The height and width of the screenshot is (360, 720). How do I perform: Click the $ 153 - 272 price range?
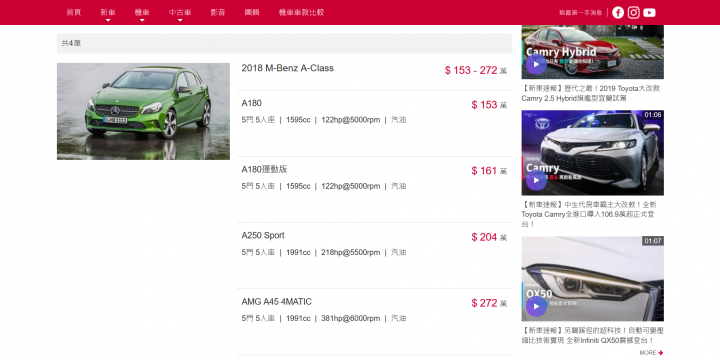tap(476, 70)
